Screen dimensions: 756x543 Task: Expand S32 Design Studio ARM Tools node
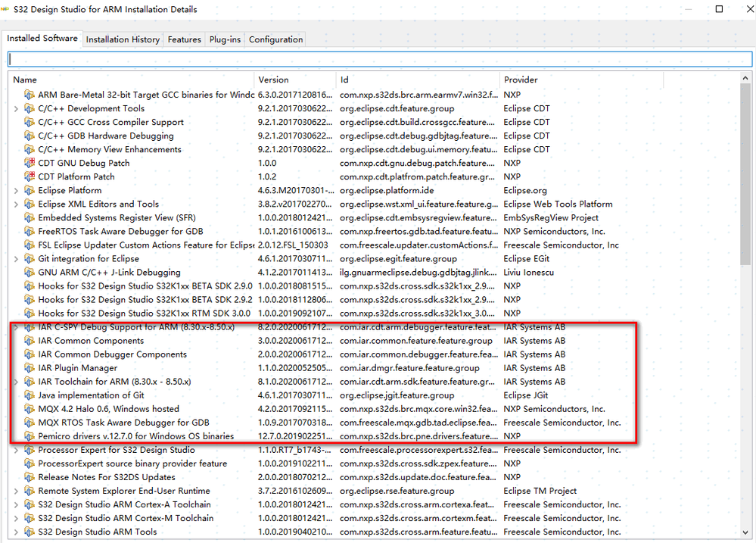16,532
